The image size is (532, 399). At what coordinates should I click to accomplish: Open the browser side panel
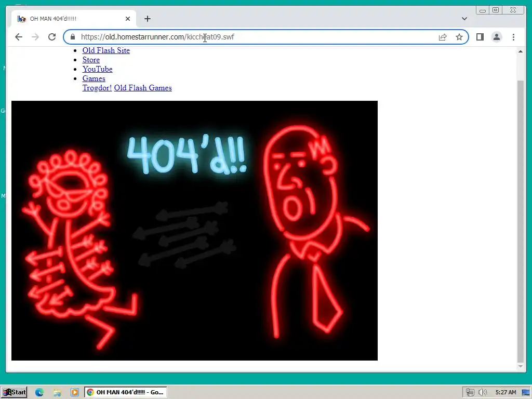coord(480,37)
